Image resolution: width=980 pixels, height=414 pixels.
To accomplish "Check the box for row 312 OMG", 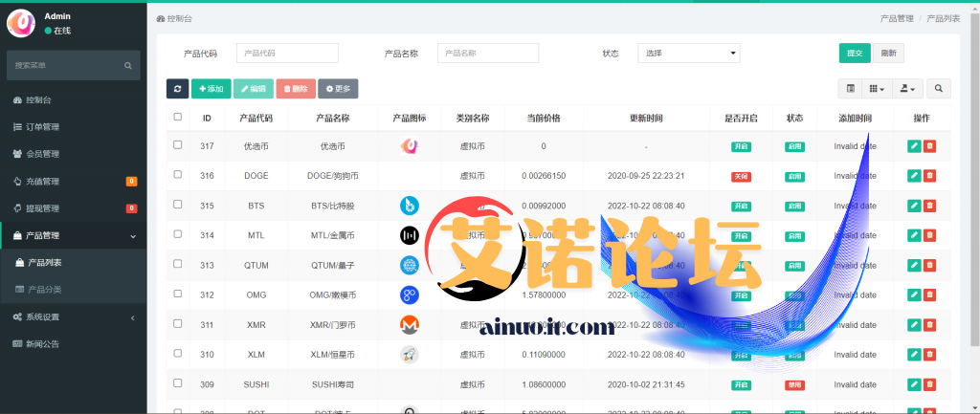I will (x=177, y=294).
